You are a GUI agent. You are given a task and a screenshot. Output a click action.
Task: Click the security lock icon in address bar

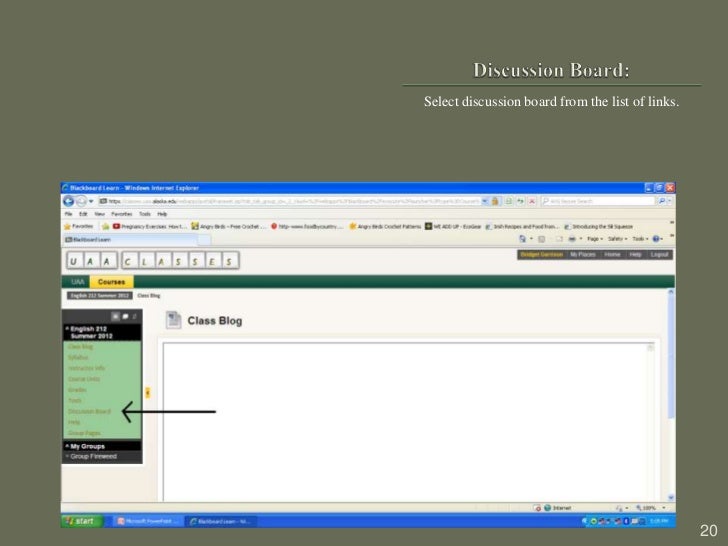(495, 201)
